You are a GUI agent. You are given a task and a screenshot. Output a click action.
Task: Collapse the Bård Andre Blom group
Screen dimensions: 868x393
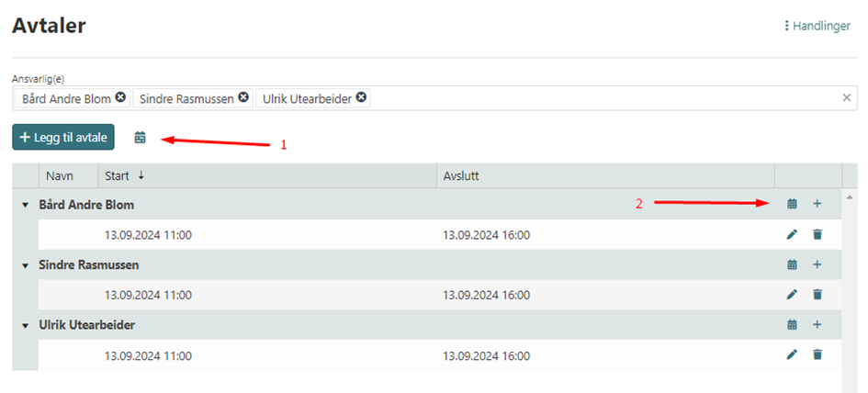[26, 205]
